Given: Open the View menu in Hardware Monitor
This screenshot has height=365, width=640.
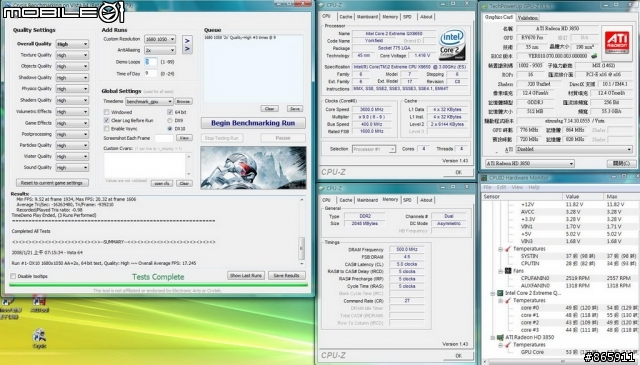Looking at the screenshot, I should coord(517,187).
